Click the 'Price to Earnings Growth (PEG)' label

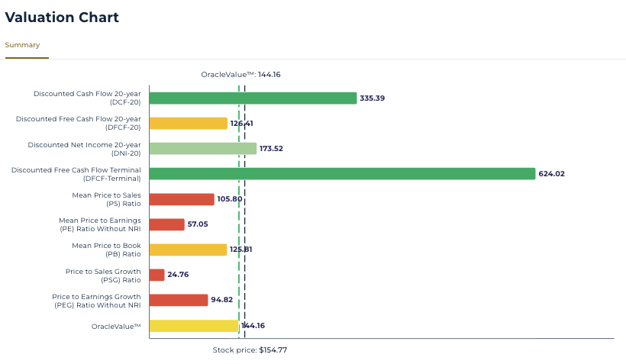coord(96,301)
